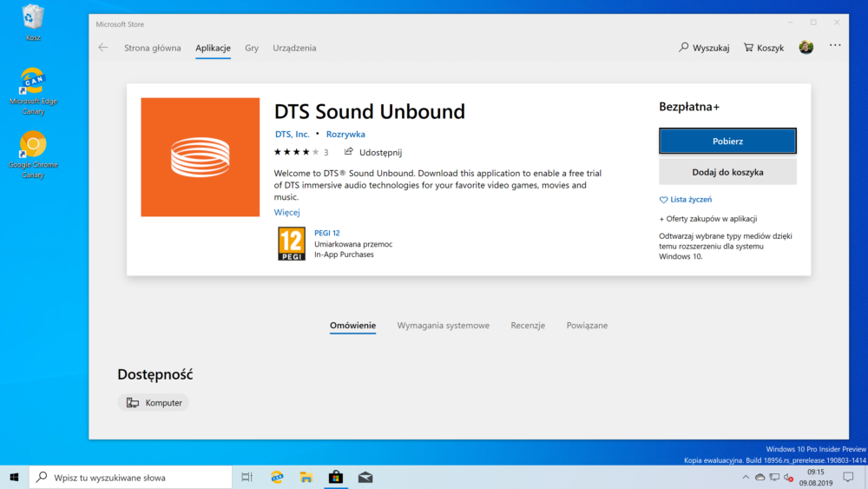Go back with the Store back arrow
Viewport: 868px width, 489px height.
pyautogui.click(x=103, y=48)
